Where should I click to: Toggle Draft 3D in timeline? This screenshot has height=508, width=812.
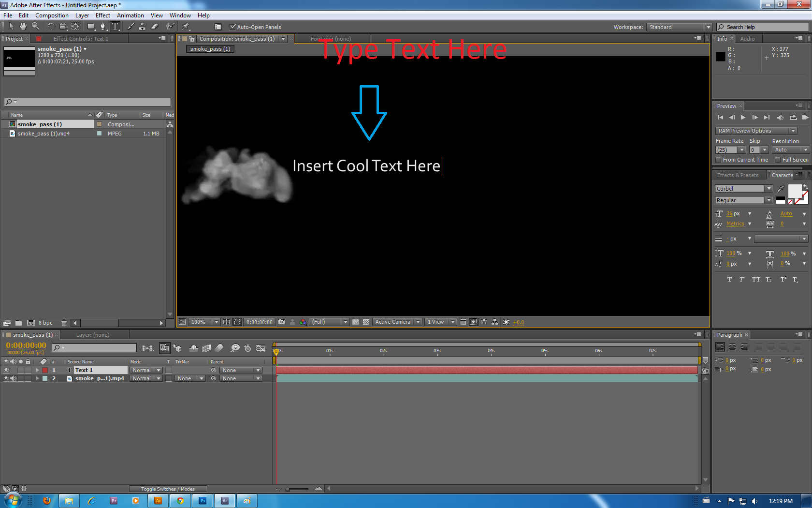[177, 348]
